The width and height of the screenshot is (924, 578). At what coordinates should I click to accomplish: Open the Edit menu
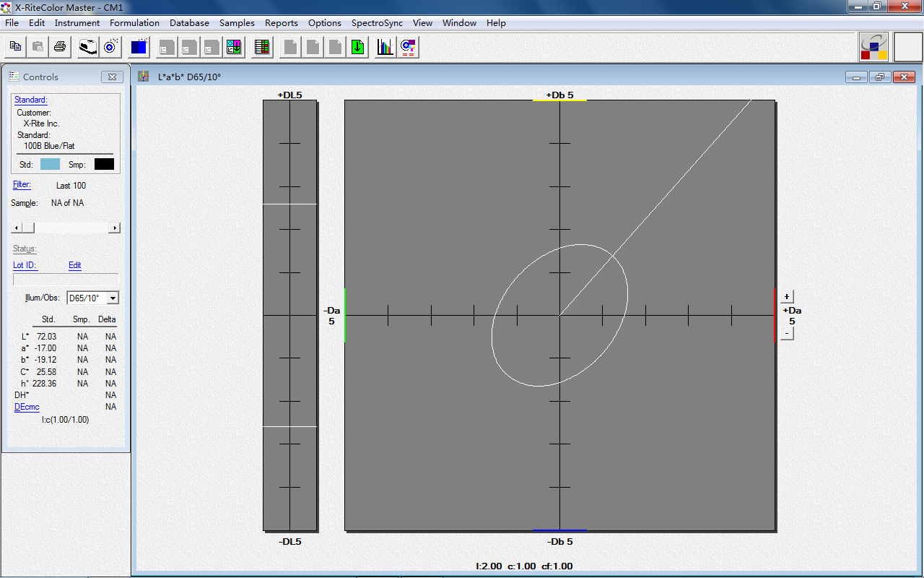click(37, 23)
